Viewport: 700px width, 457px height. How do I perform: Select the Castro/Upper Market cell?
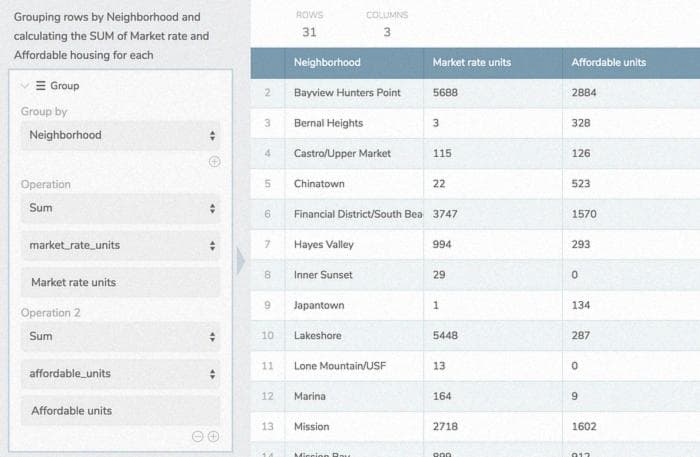354,154
